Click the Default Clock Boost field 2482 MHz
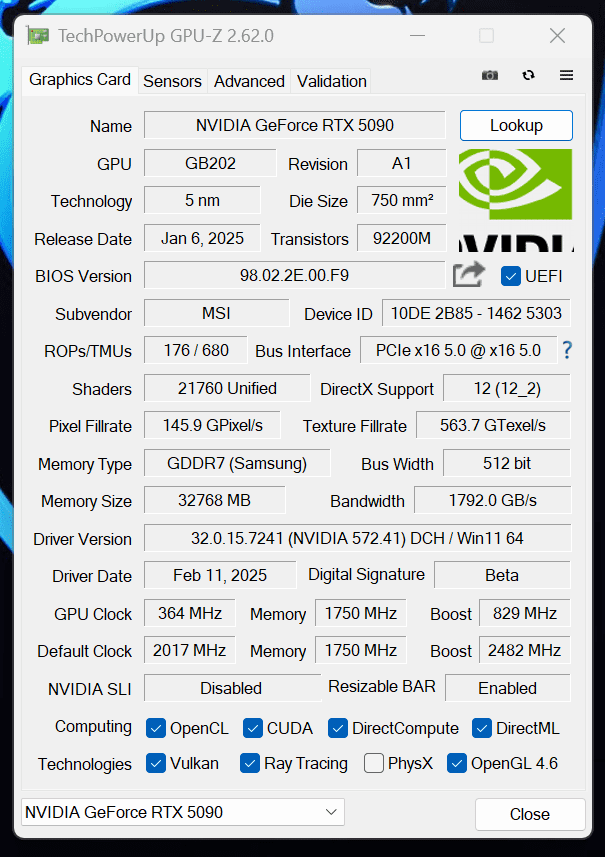Viewport: 605px width, 857px height. [525, 650]
